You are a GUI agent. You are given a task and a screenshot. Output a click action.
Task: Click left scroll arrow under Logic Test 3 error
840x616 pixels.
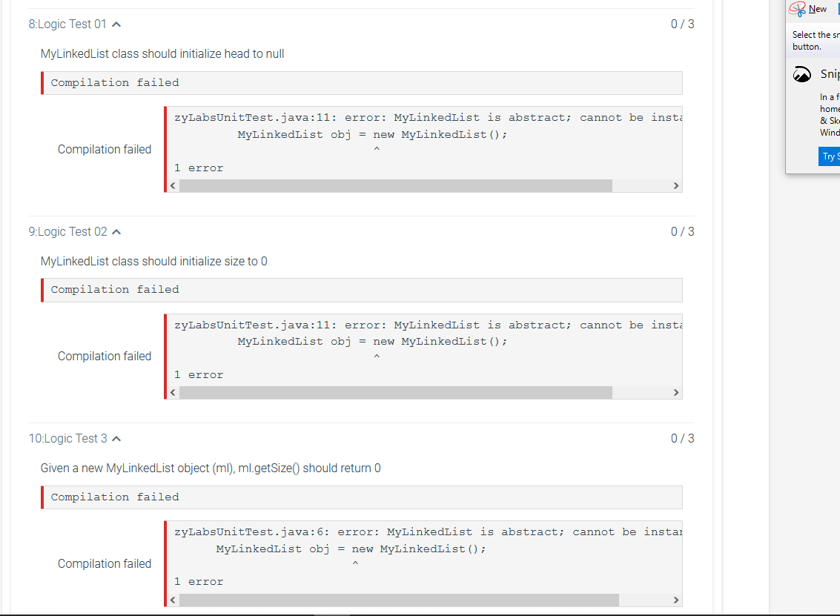coord(172,599)
